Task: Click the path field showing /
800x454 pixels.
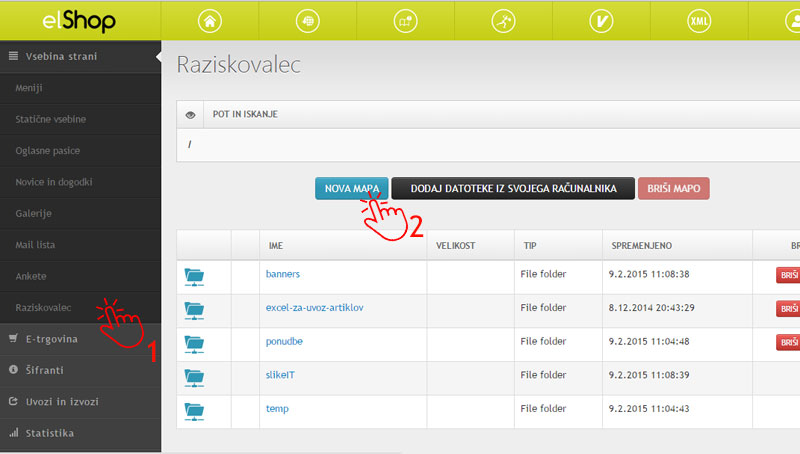Action: pos(488,145)
